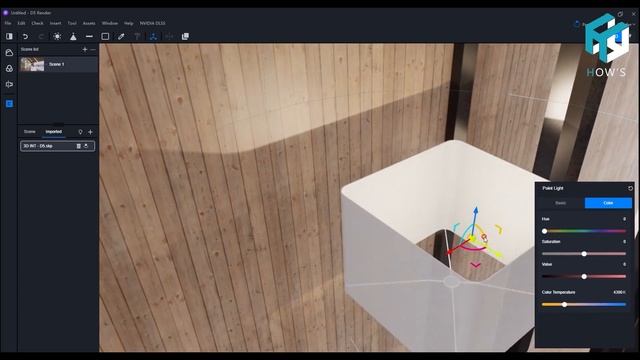
Task: Click the Color Temperature value field
Action: pyautogui.click(x=619, y=292)
